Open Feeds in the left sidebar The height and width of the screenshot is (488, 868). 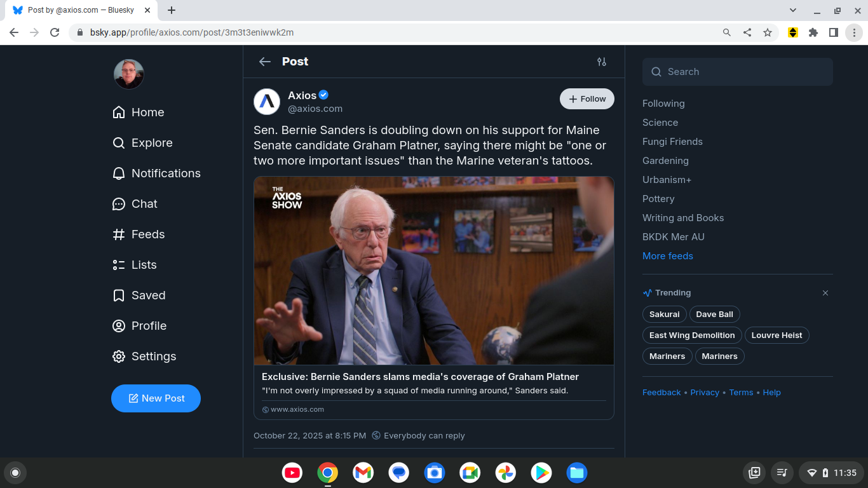coord(139,234)
